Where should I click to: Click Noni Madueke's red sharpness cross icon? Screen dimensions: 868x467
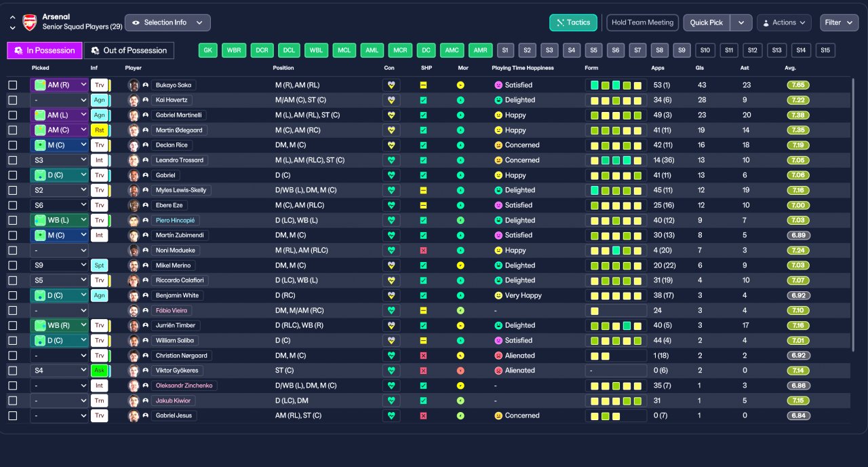(423, 250)
